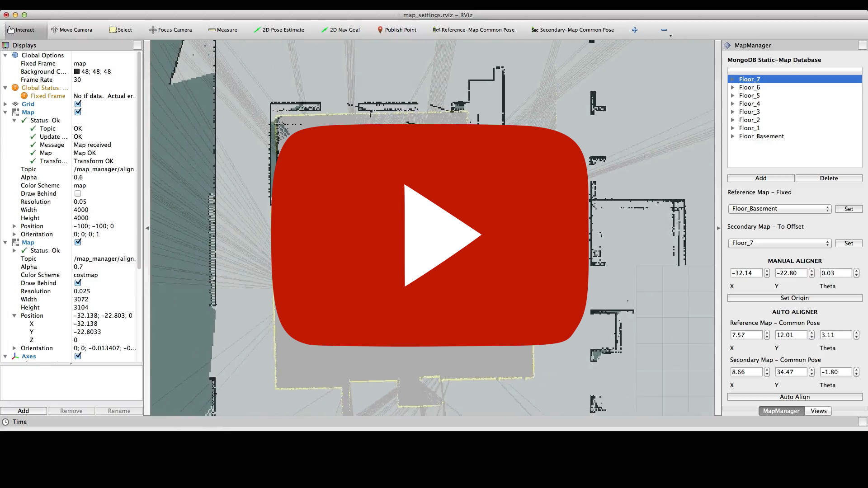Click the Background Color swatch
This screenshot has height=488, width=868.
click(x=77, y=71)
